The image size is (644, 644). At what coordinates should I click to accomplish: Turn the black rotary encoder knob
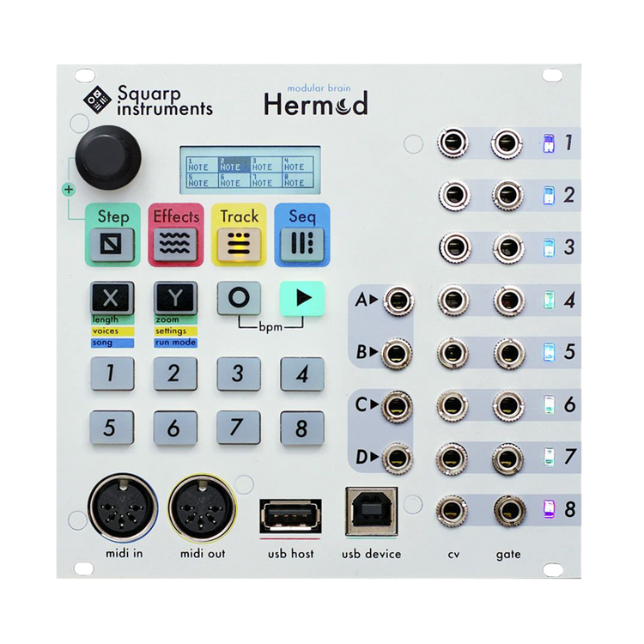click(108, 158)
